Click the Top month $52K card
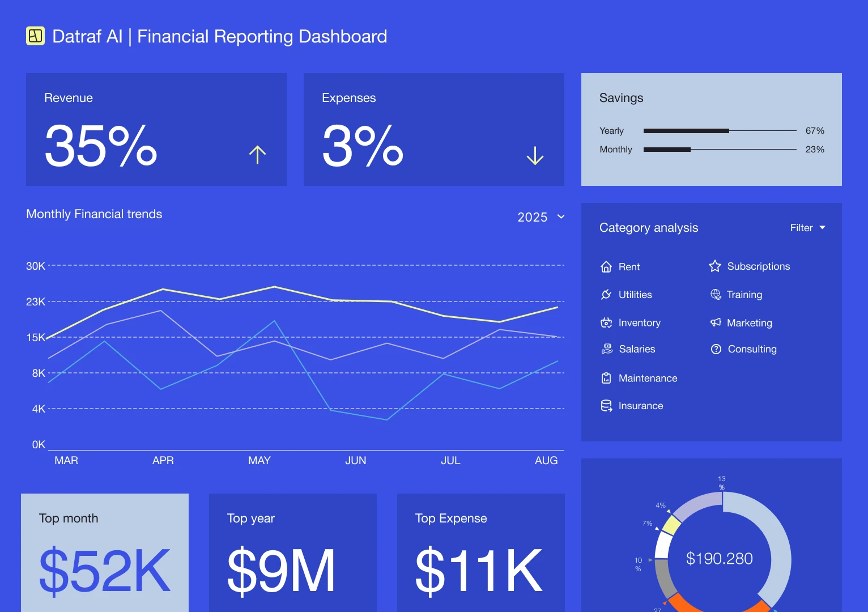Viewport: 868px width, 612px height. (105, 552)
